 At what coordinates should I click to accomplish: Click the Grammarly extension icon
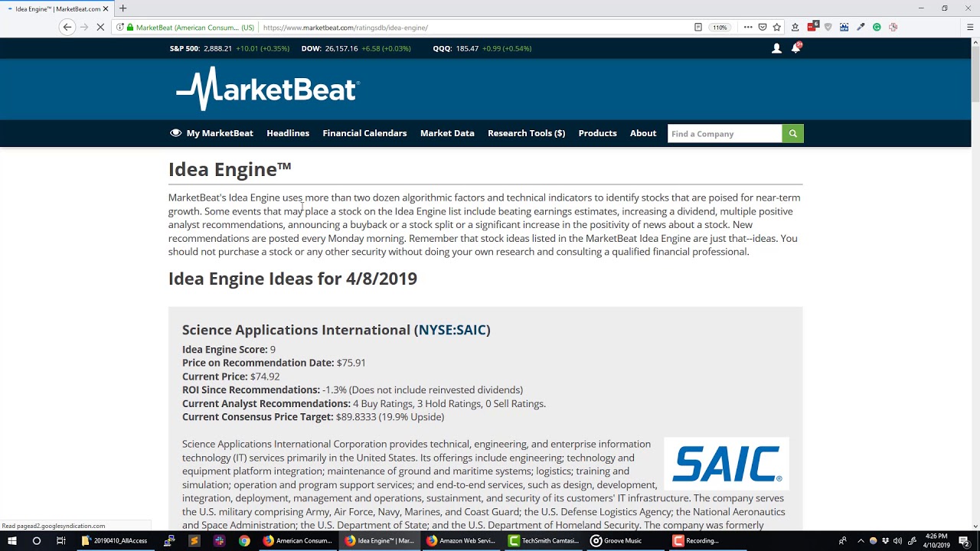(x=877, y=27)
